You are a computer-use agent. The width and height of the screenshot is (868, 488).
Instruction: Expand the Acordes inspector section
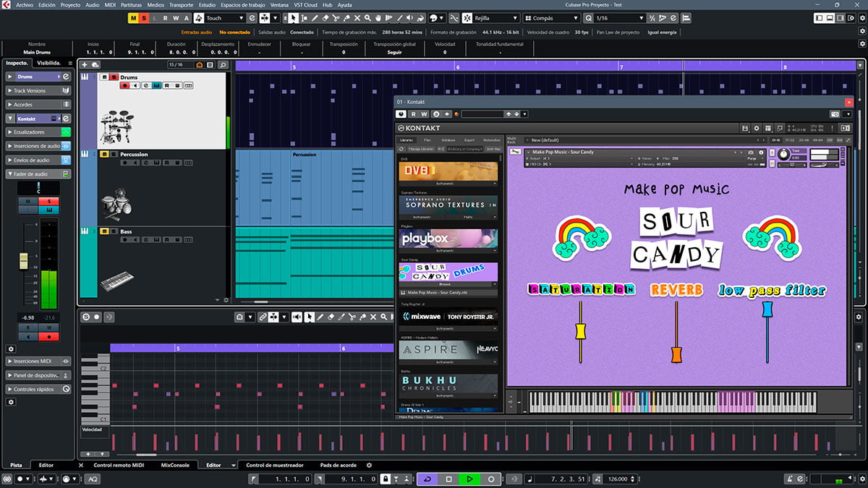(x=39, y=104)
